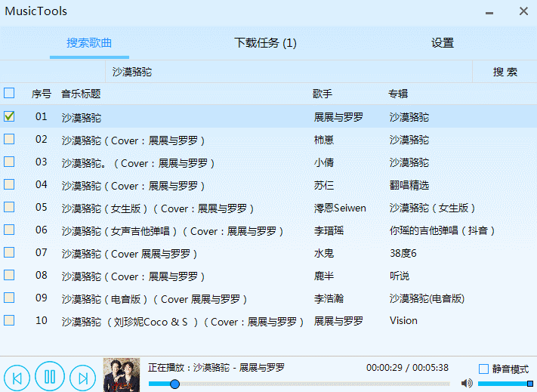Screen dimensions: 537x392
Task: Pause the currently playing song
Action: [50, 376]
